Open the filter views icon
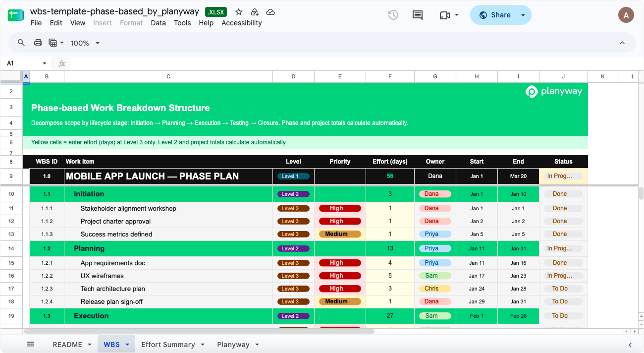Screen dimensions: 644x353 [53, 43]
